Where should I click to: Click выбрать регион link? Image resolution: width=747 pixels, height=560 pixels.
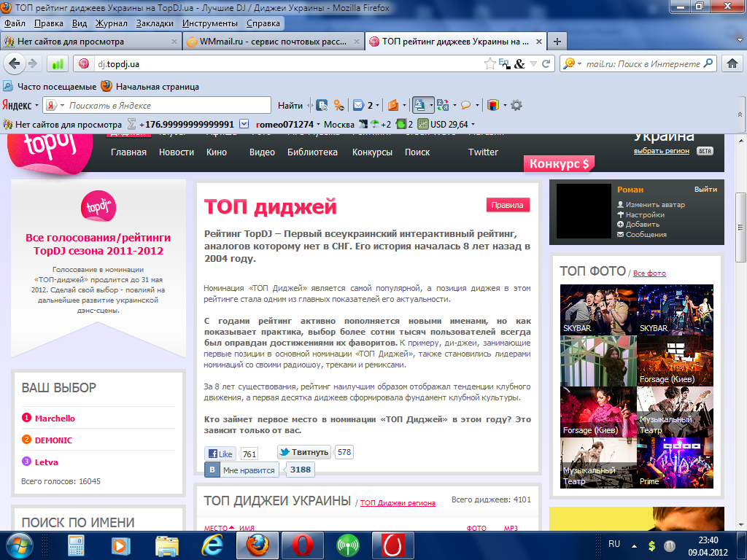(x=661, y=151)
